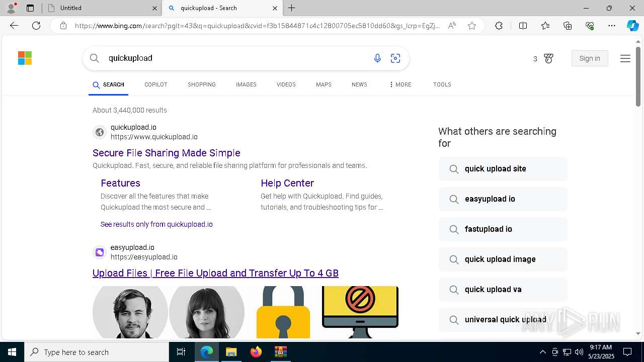Open Secure File Sharing Made Simple result
The width and height of the screenshot is (644, 362).
click(x=167, y=153)
